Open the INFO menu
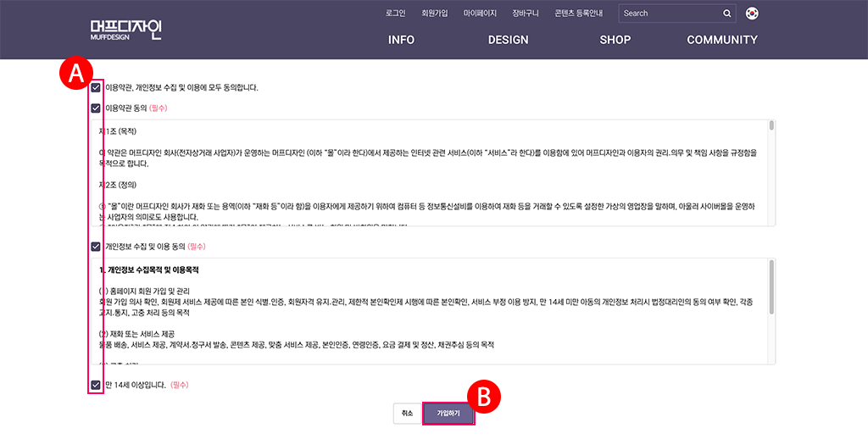The height and width of the screenshot is (439, 868). [401, 40]
